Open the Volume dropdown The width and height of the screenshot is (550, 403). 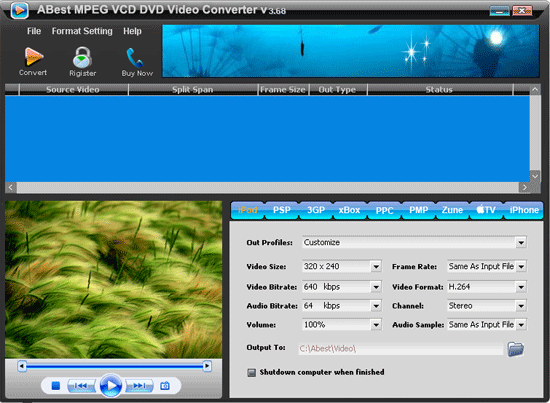pos(376,325)
